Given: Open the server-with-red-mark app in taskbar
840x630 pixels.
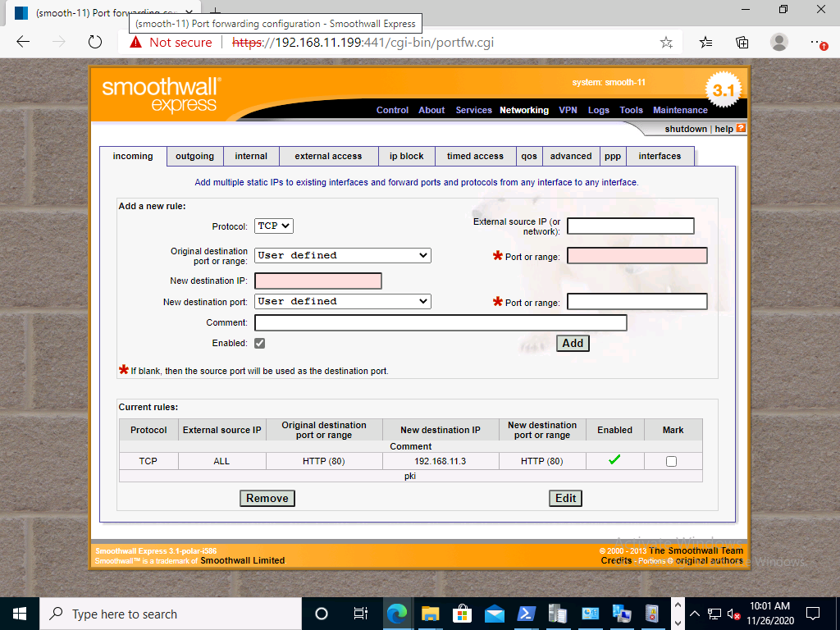Looking at the screenshot, I should [652, 614].
